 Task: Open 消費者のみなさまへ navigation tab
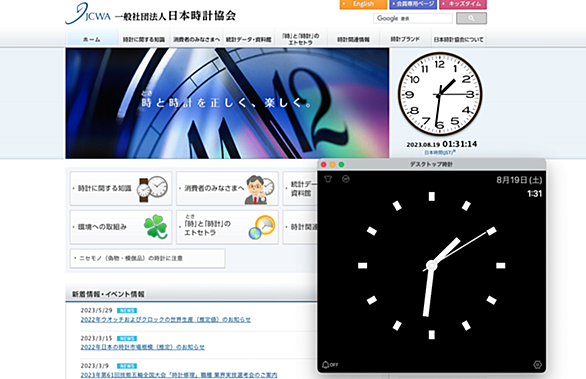pyautogui.click(x=196, y=39)
